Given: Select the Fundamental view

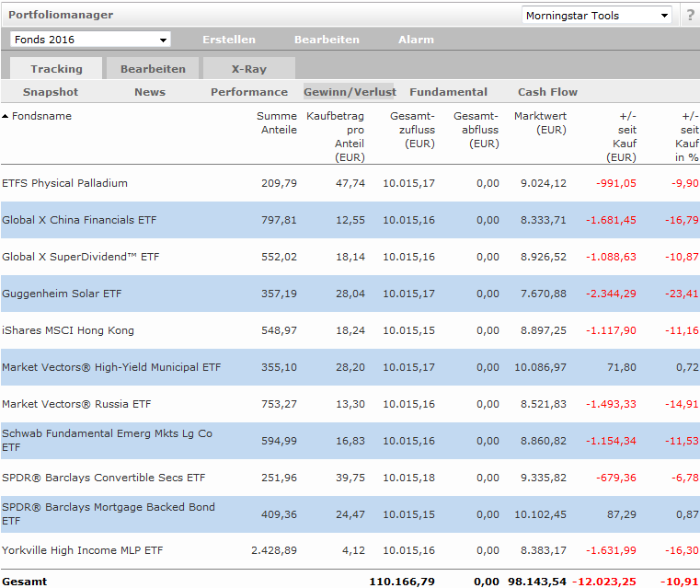Looking at the screenshot, I should (448, 92).
